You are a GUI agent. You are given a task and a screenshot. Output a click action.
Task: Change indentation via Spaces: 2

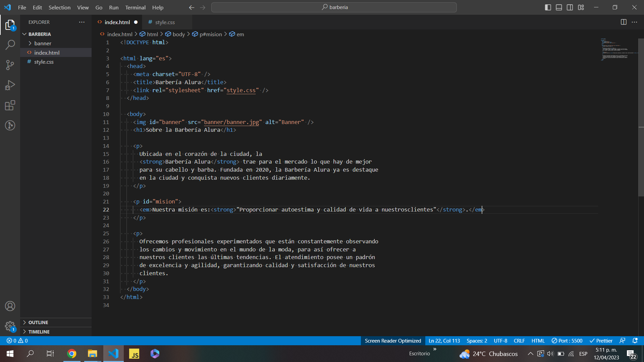point(477,341)
